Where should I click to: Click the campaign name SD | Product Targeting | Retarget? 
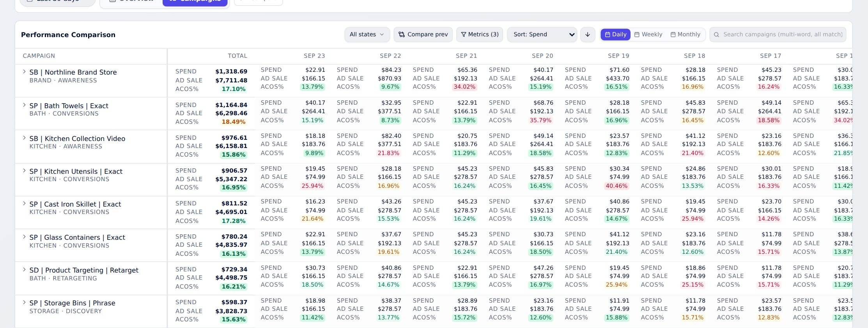[84, 270]
